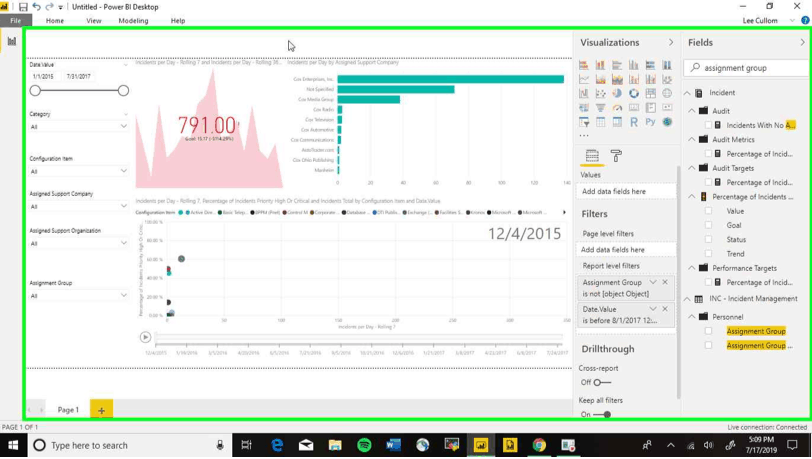Check the Status field checkbox
812x459 pixels.
(x=708, y=239)
